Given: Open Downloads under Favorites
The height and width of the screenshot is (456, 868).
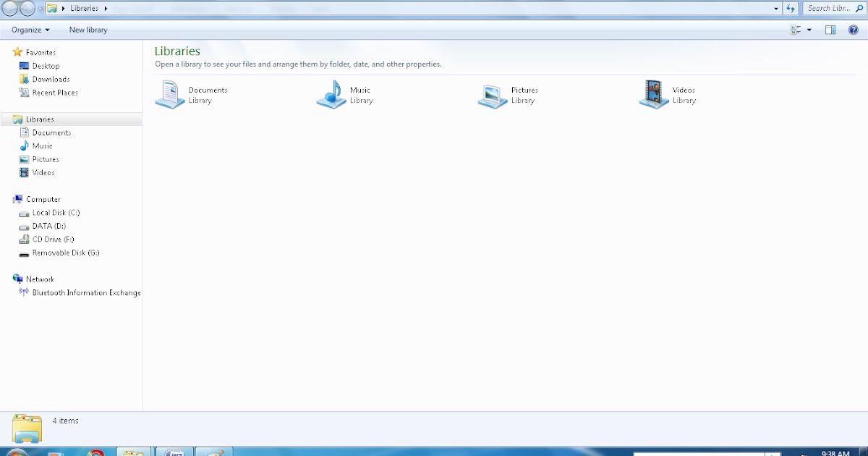Looking at the screenshot, I should pyautogui.click(x=51, y=79).
